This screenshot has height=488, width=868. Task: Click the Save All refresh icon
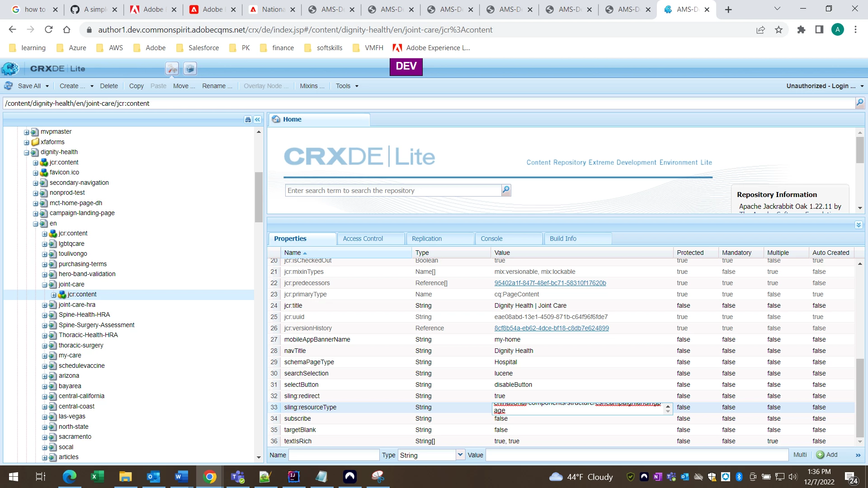[x=9, y=86]
